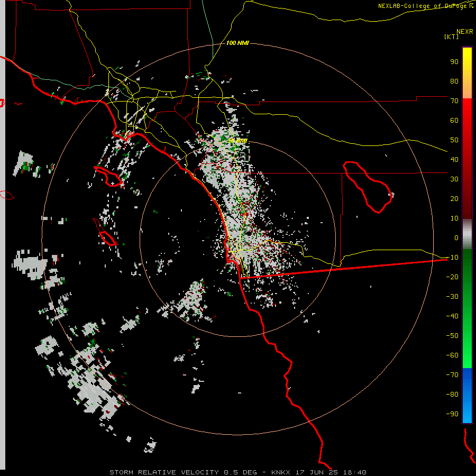Click the 10 value on velocity scale
This screenshot has height=476, width=476.
pyautogui.click(x=454, y=218)
